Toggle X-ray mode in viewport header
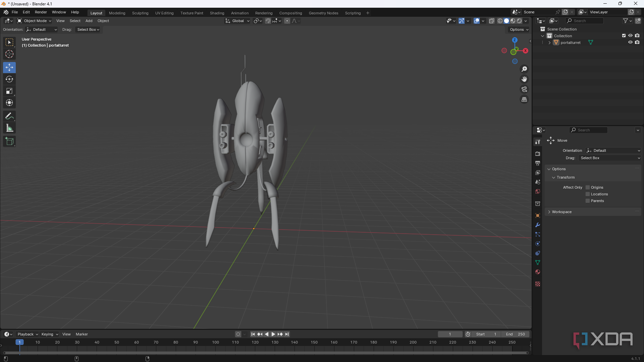This screenshot has height=362, width=644. [492, 21]
